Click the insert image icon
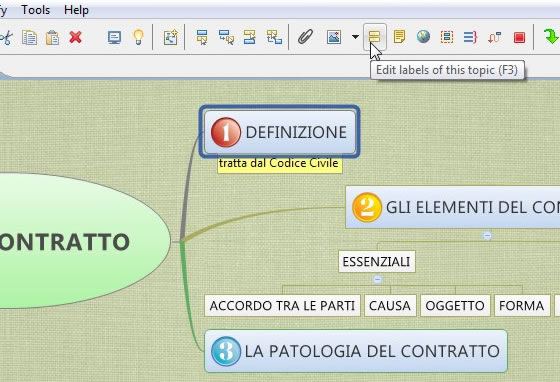 click(334, 37)
